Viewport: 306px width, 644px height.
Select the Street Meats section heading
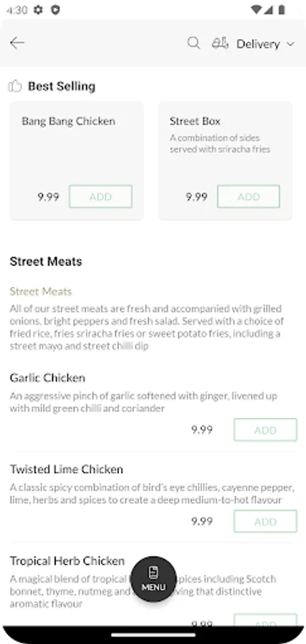46,262
